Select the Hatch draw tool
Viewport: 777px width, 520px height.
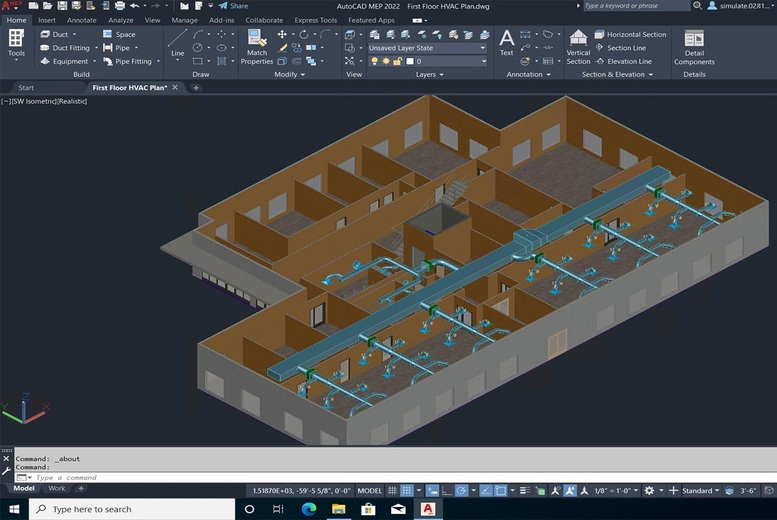coord(221,61)
